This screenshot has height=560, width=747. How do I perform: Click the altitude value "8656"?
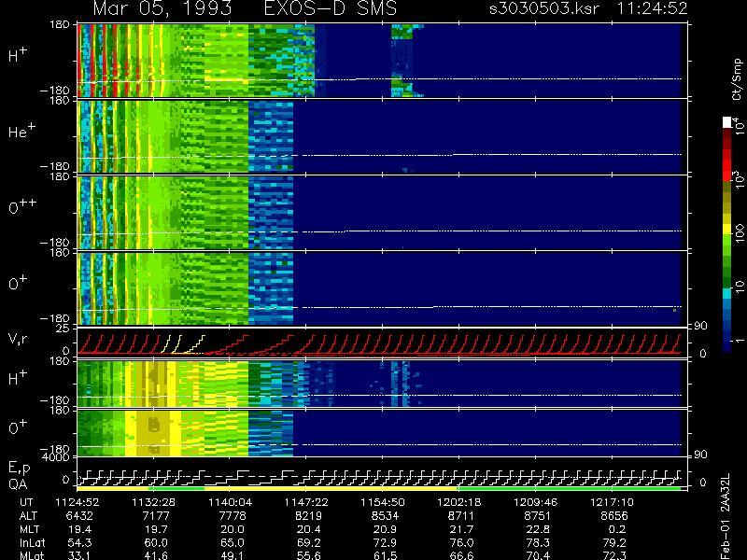pyautogui.click(x=614, y=516)
